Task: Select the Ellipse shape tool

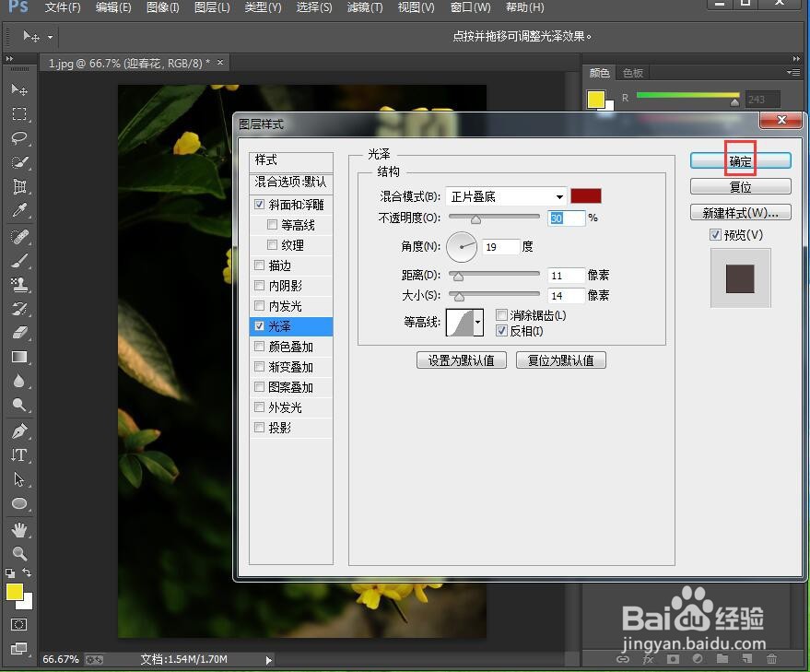Action: coord(19,503)
